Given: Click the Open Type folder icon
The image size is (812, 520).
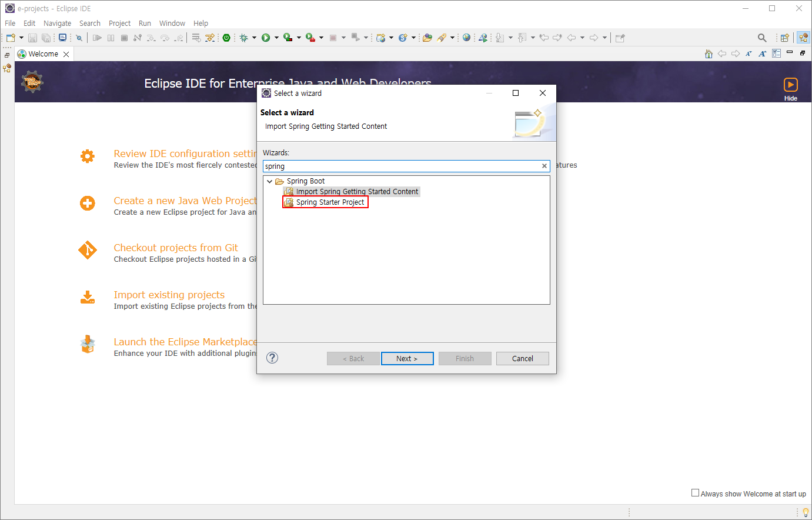Looking at the screenshot, I should [427, 38].
